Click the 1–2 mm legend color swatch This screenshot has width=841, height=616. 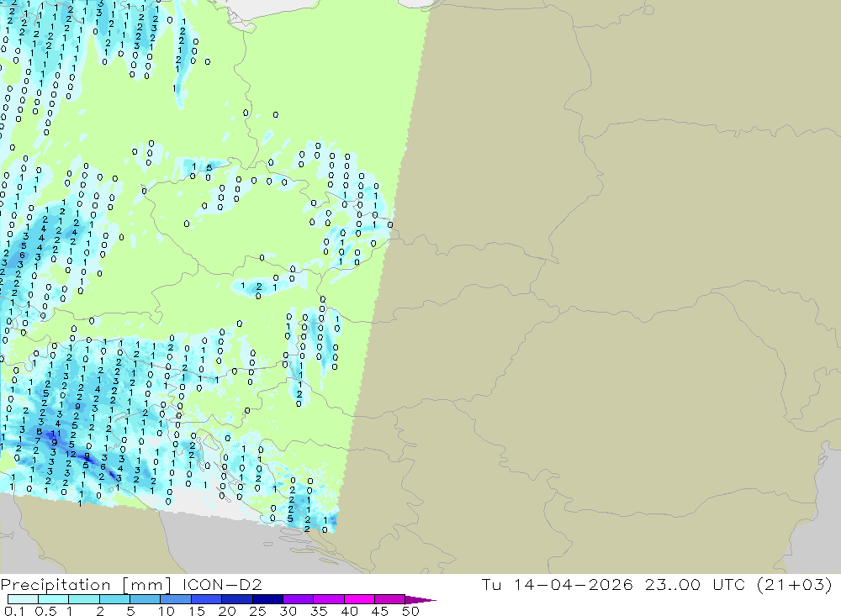pos(83,599)
